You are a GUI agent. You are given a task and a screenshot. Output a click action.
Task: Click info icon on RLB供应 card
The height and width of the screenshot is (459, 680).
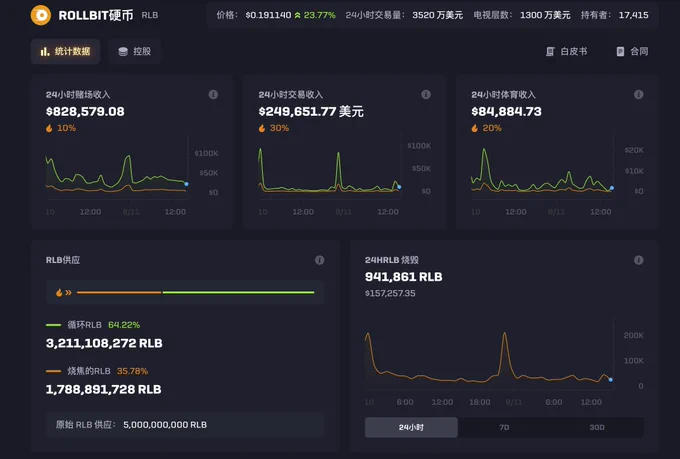[320, 260]
